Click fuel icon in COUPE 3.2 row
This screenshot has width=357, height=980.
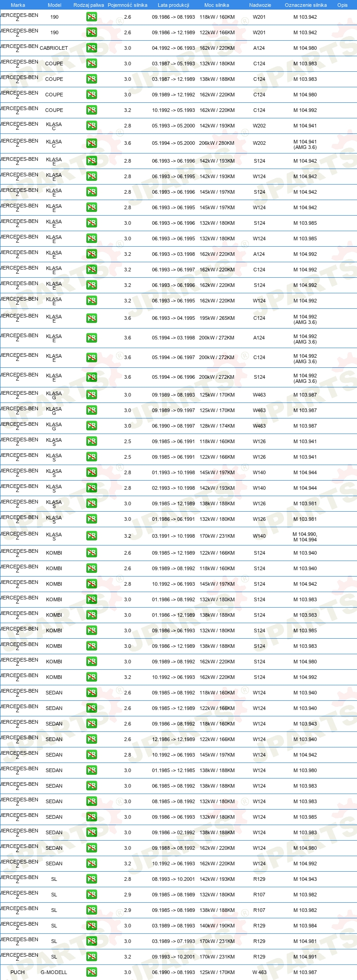(91, 110)
